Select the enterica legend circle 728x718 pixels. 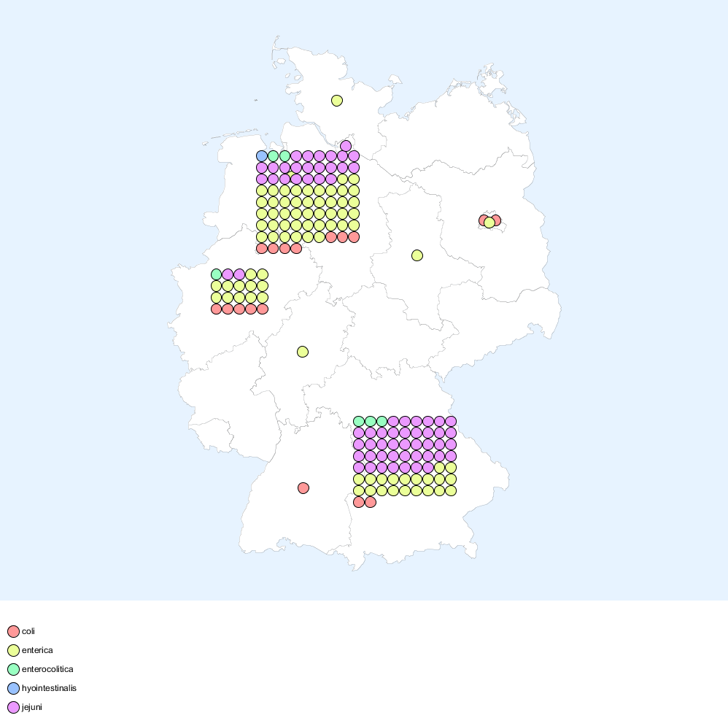(x=13, y=651)
